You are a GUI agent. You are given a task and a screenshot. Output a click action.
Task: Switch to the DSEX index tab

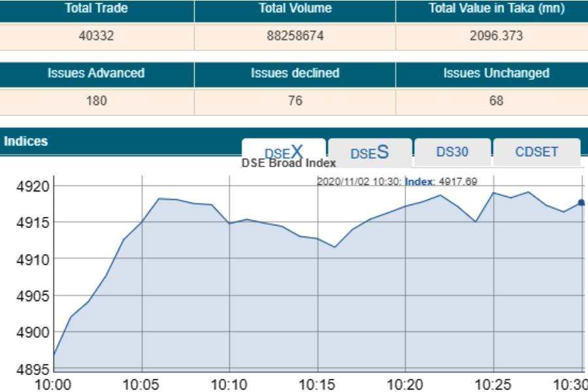tap(284, 152)
